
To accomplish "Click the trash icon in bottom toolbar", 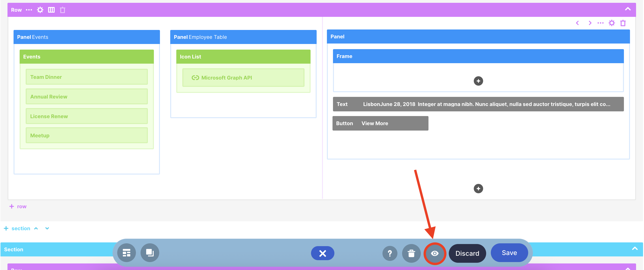I will coord(411,253).
